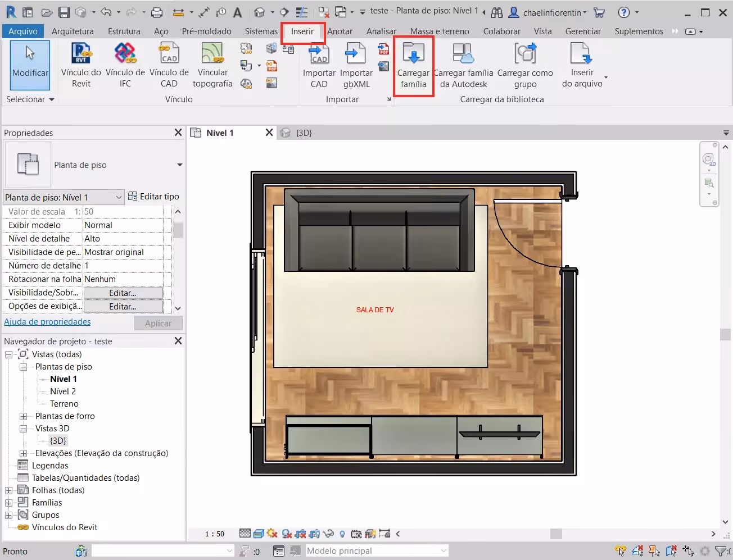Click Vínculo de CAD icon

(x=169, y=54)
